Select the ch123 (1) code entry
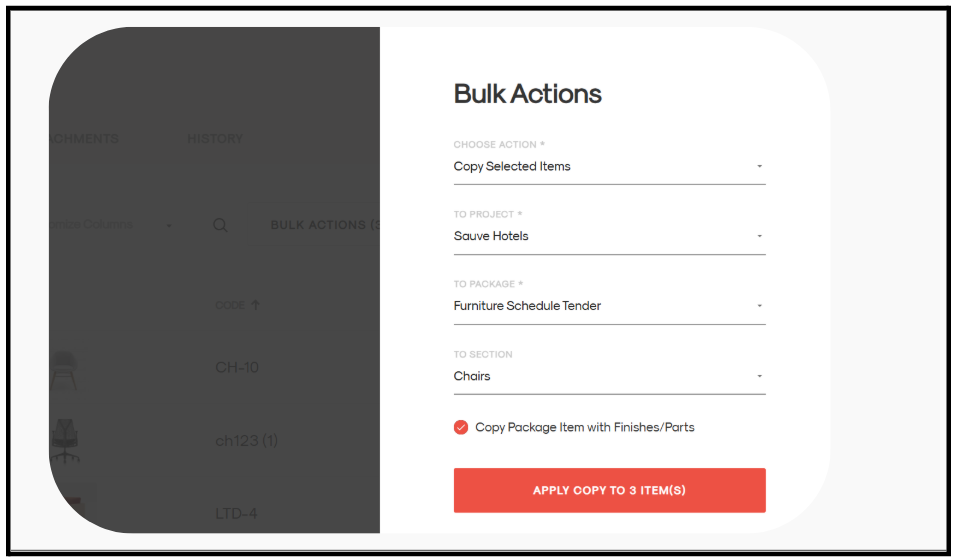957x559 pixels. pos(246,440)
